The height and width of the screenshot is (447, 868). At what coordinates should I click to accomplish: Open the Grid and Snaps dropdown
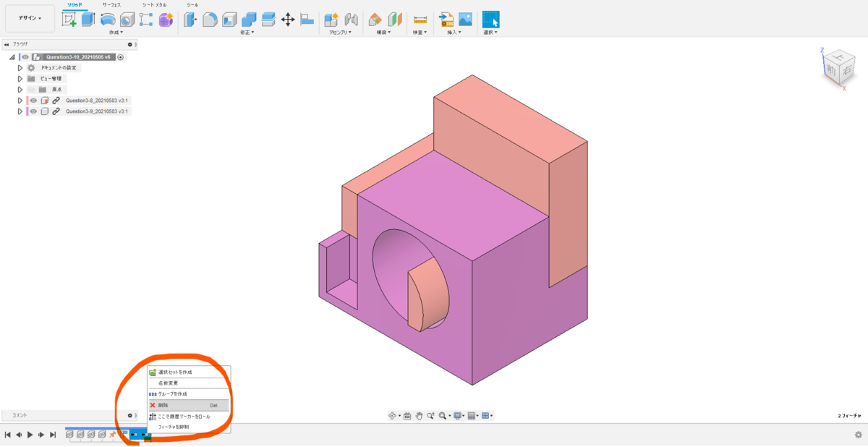pos(473,416)
